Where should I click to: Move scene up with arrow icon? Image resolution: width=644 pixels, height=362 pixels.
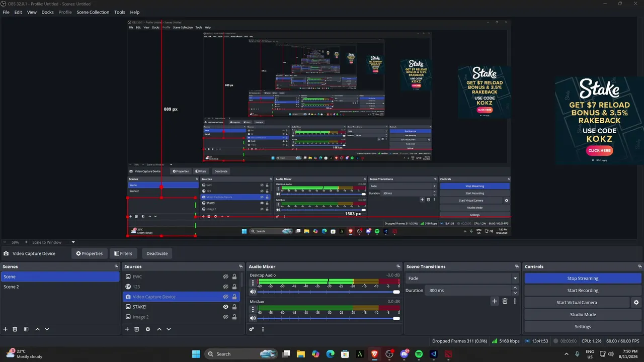click(37, 329)
